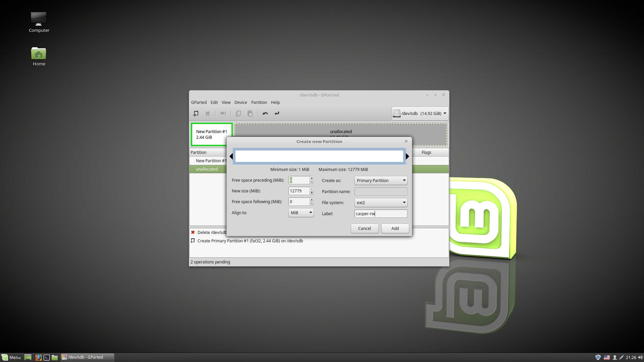Click the Copy partition toolbar icon
Screen dimensions: 644x362
tap(238, 114)
